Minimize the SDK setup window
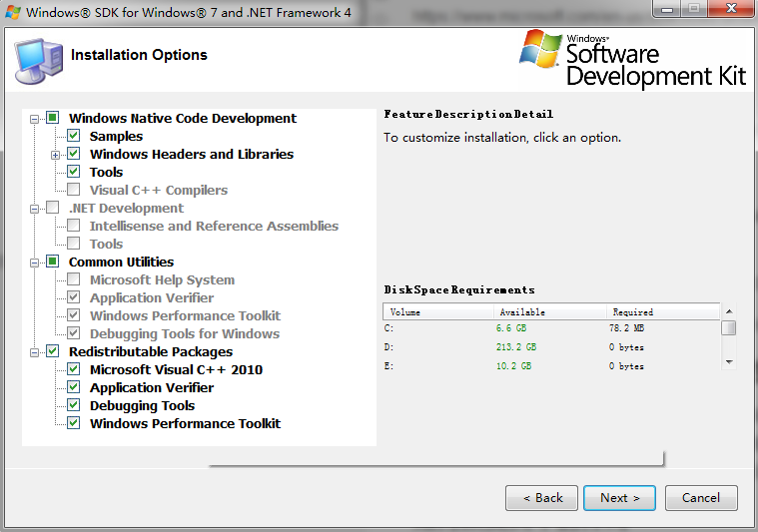Screen dimensions: 758x532 click(x=667, y=9)
